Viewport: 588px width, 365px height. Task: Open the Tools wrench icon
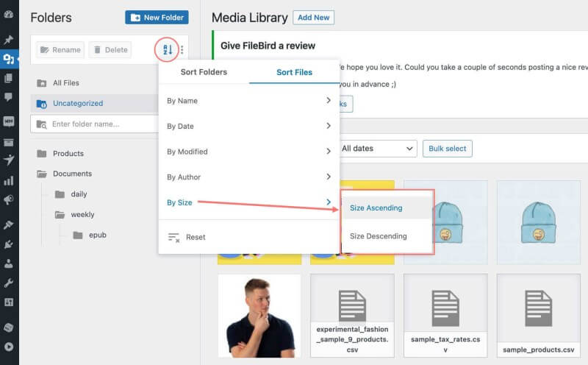click(x=9, y=283)
